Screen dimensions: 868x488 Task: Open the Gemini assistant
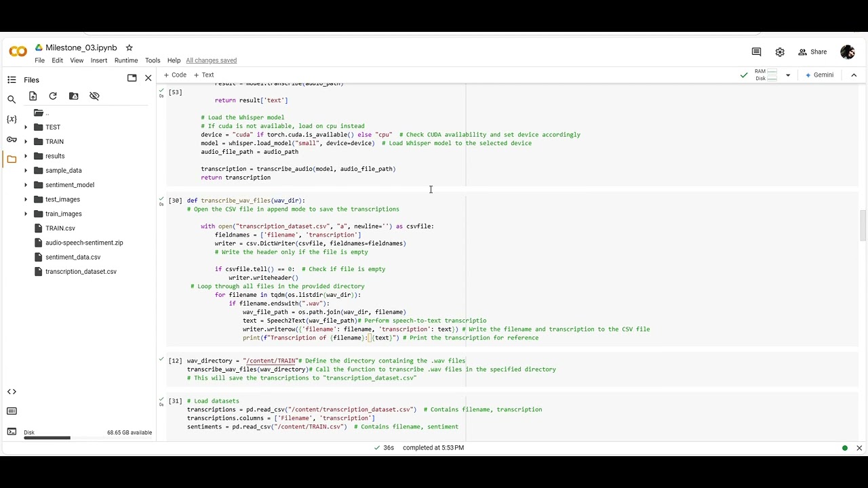(x=820, y=75)
